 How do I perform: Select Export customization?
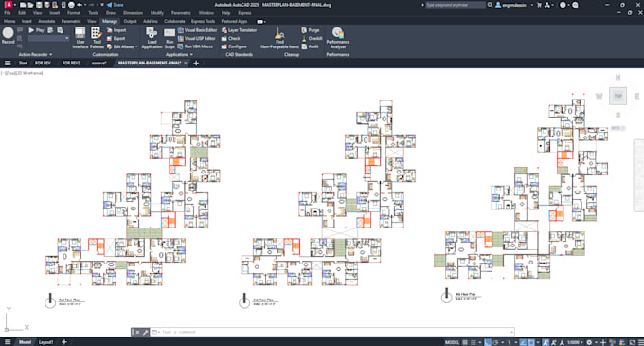(x=116, y=38)
